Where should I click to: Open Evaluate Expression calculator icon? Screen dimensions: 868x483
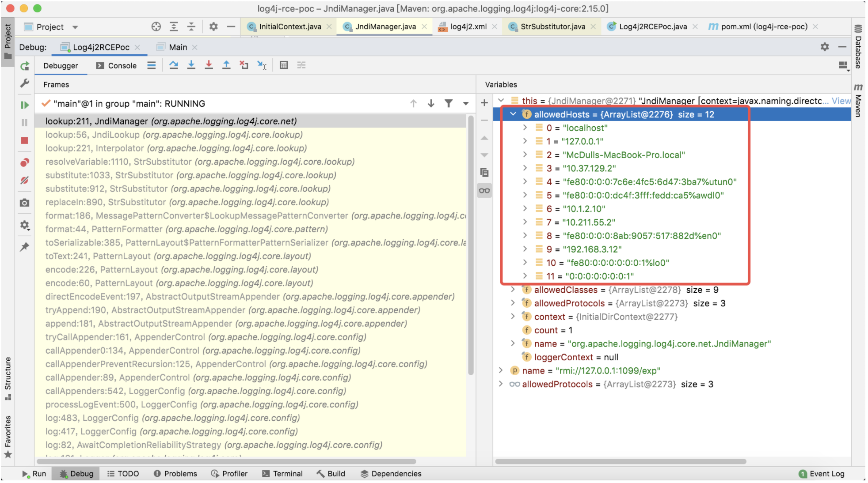[284, 65]
